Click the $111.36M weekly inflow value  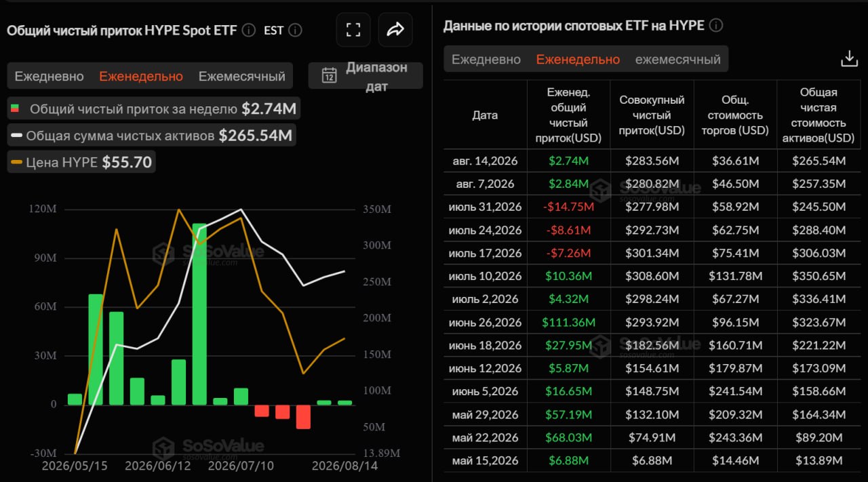coord(568,322)
